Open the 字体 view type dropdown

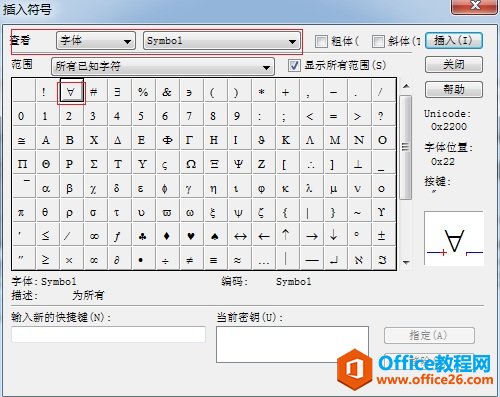[x=96, y=41]
